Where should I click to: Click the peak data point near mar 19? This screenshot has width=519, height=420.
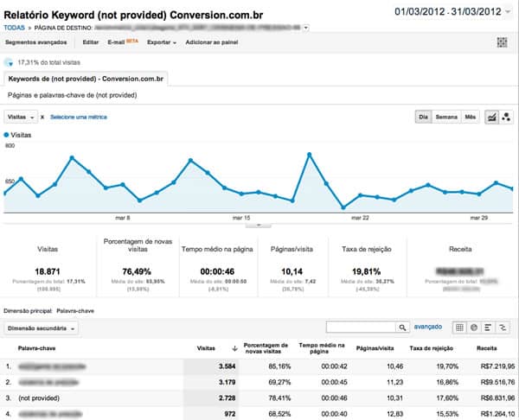tap(310, 155)
